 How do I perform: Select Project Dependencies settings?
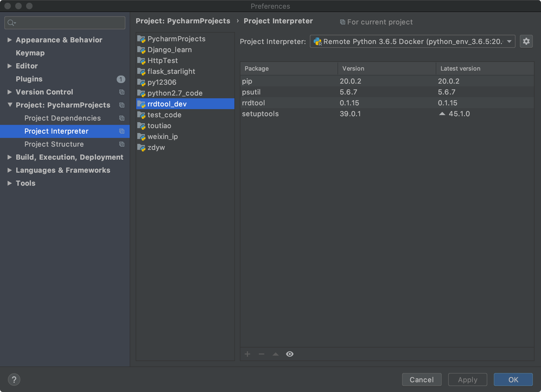coord(62,118)
